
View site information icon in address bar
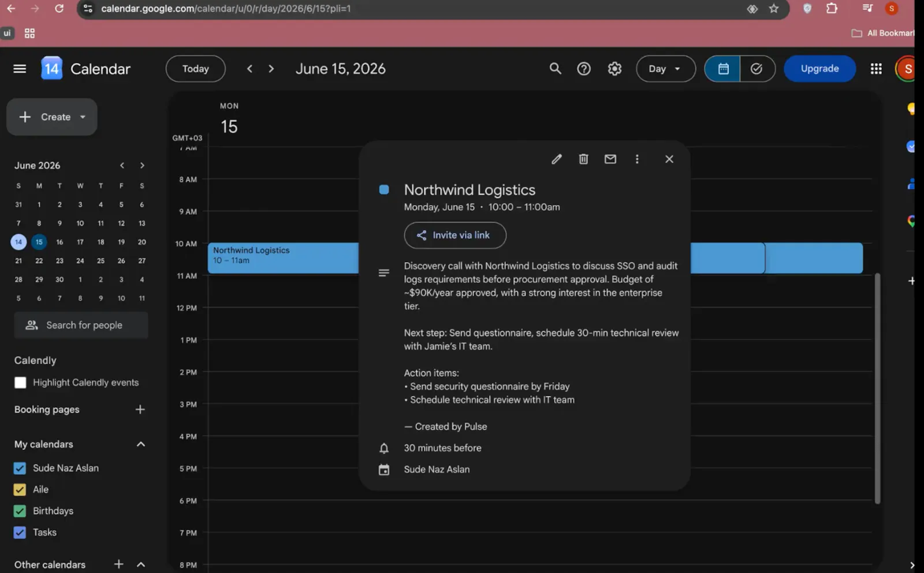pos(88,9)
